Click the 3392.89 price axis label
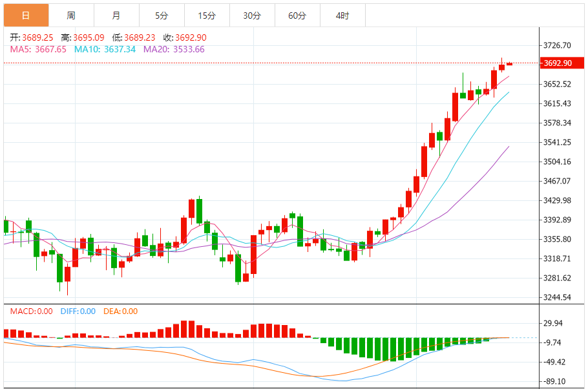The image size is (588, 389). 557,220
